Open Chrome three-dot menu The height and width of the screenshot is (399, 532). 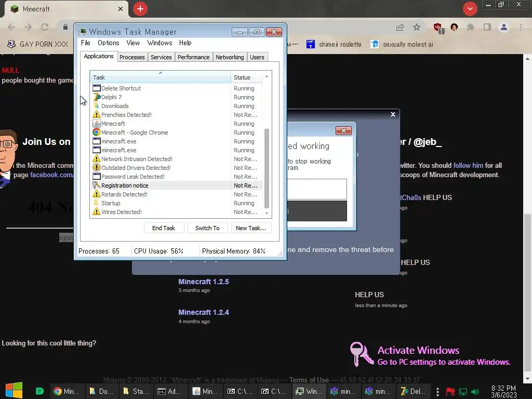[x=521, y=27]
